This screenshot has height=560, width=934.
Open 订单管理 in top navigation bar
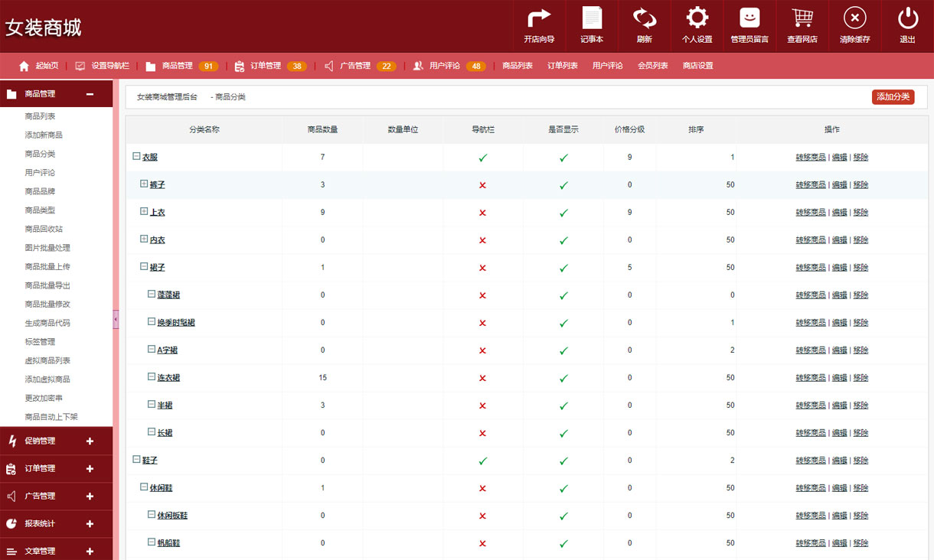[x=266, y=66]
